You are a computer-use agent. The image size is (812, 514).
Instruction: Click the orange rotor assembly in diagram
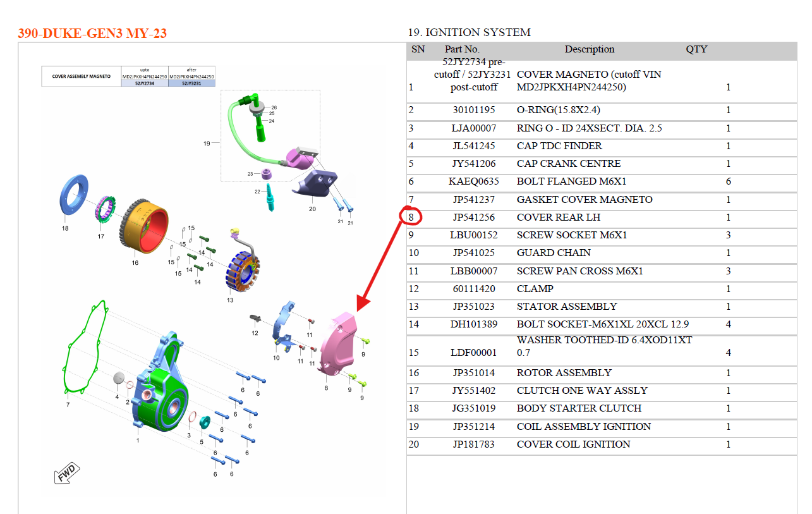coord(145,226)
